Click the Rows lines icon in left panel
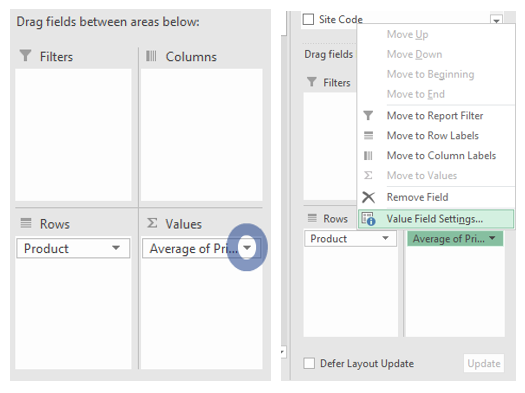 point(26,223)
